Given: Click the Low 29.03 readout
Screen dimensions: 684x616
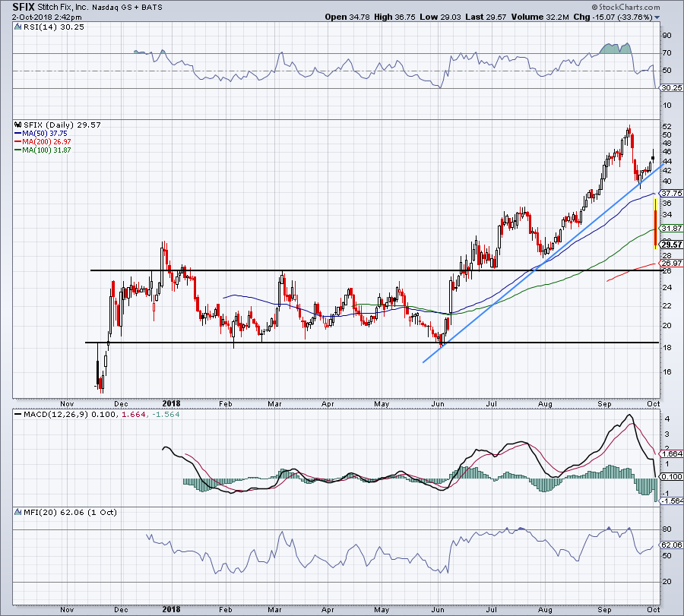Looking at the screenshot, I should 440,17.
